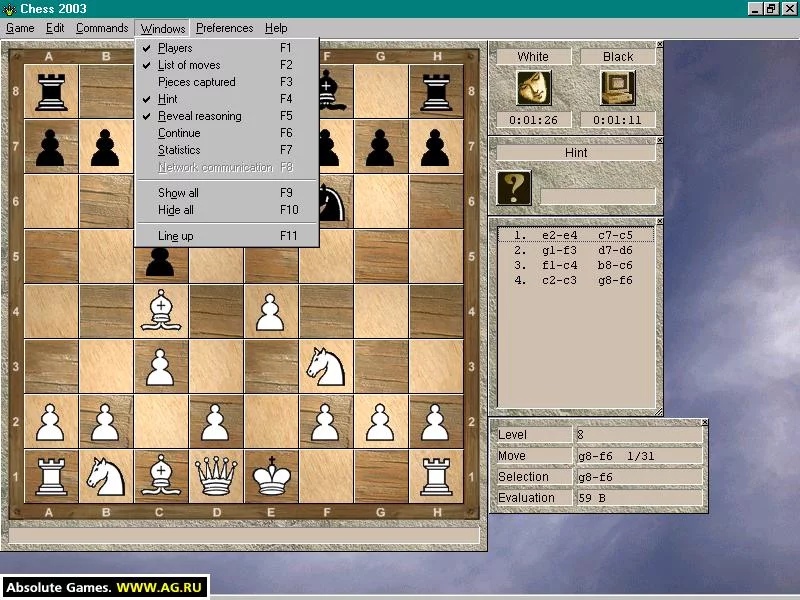Click the white rook on a1
800x600 pixels.
point(51,477)
